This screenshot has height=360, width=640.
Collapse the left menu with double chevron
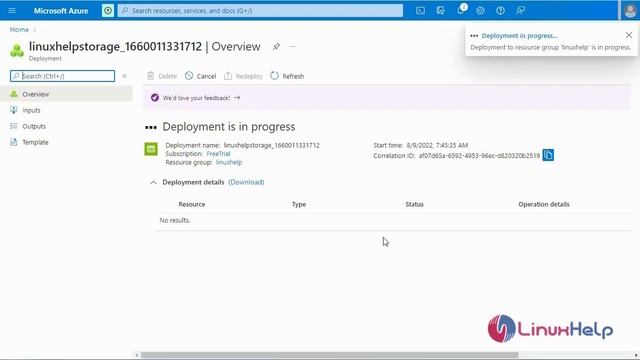click(x=124, y=76)
